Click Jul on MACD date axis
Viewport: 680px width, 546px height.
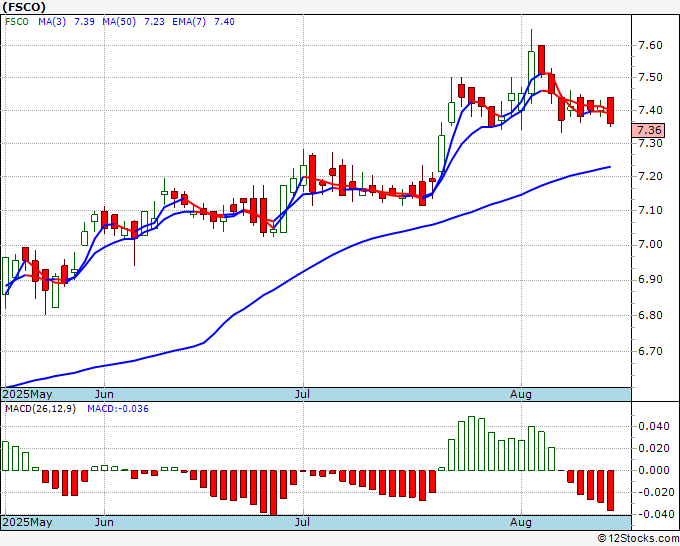(x=302, y=522)
